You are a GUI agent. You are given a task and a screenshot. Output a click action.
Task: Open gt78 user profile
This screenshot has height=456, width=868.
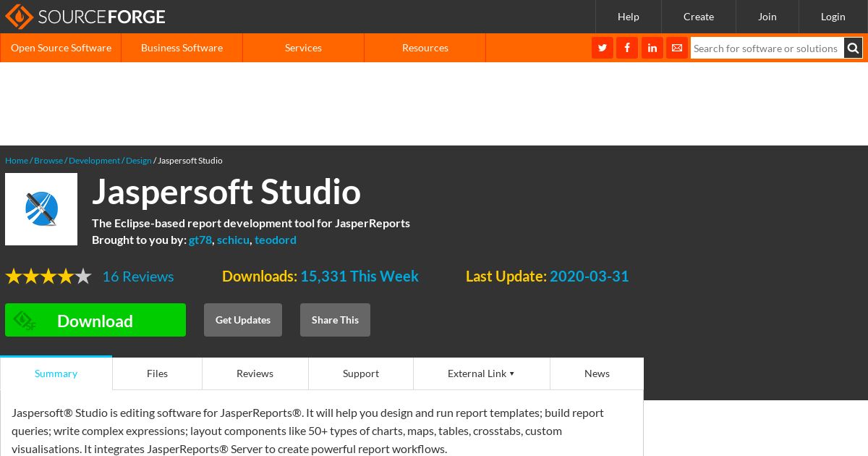[200, 240]
